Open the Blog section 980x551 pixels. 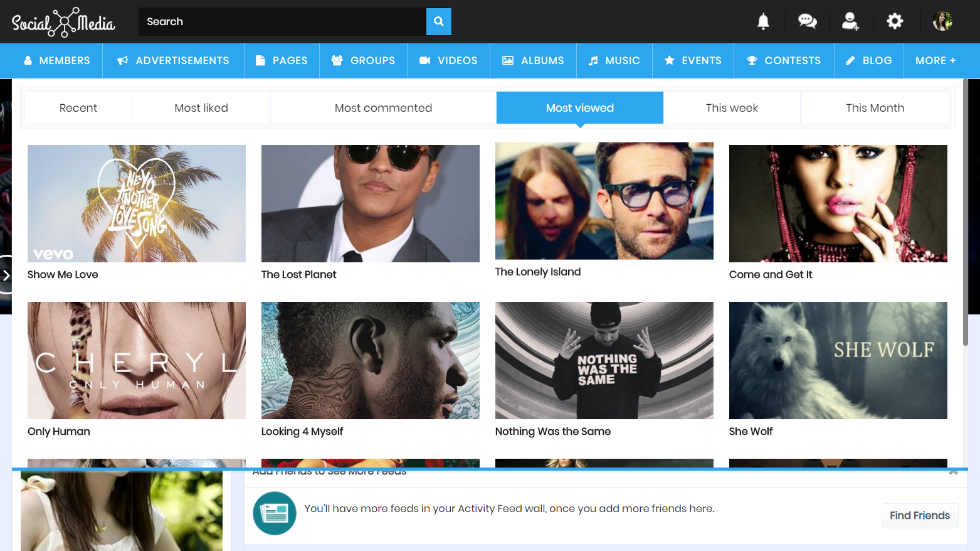869,60
